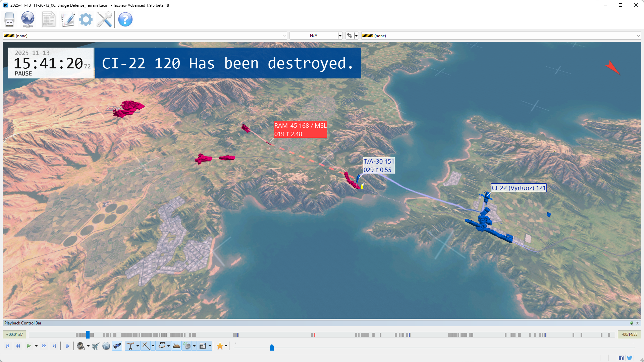Click the flight recorder USB drive icon
The image size is (644, 362).
pos(9,19)
